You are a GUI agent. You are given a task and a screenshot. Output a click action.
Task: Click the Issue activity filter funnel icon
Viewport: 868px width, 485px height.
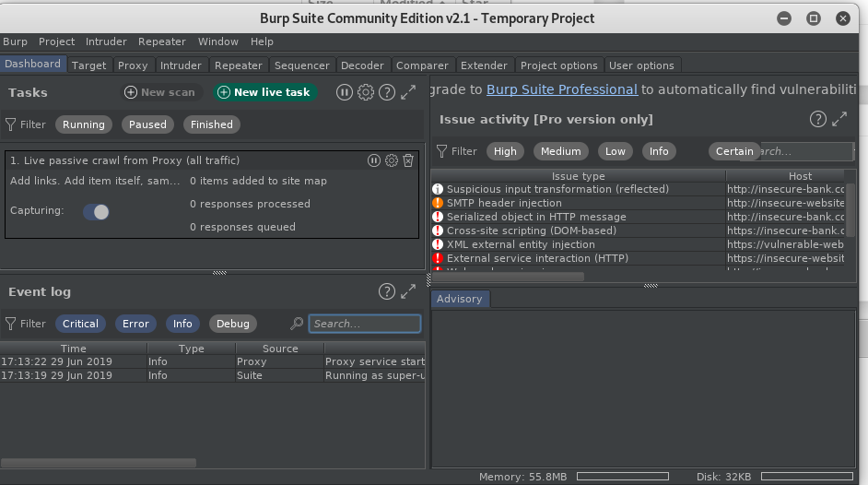pos(441,151)
